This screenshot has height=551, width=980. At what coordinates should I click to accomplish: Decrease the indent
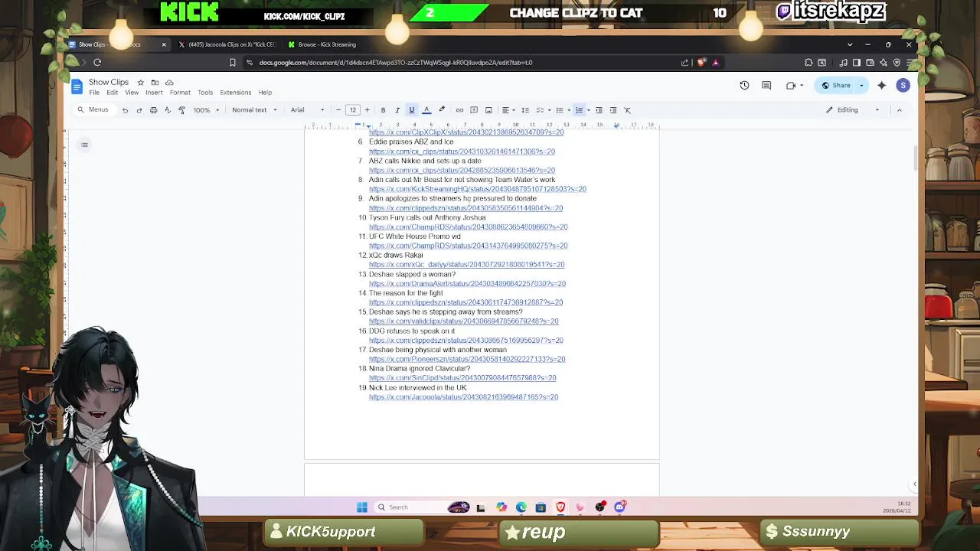(x=599, y=110)
